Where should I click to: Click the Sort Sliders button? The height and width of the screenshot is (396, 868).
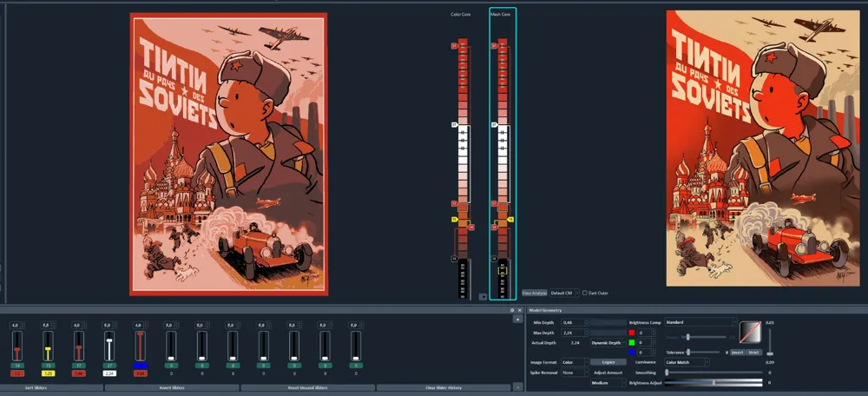click(52, 387)
